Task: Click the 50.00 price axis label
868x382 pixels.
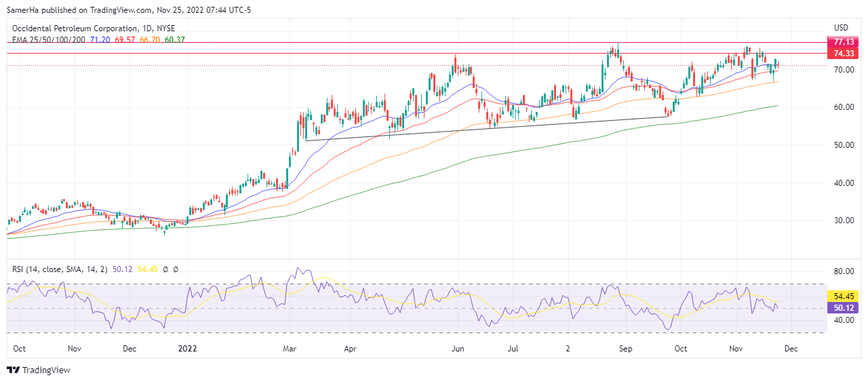Action: tap(843, 145)
